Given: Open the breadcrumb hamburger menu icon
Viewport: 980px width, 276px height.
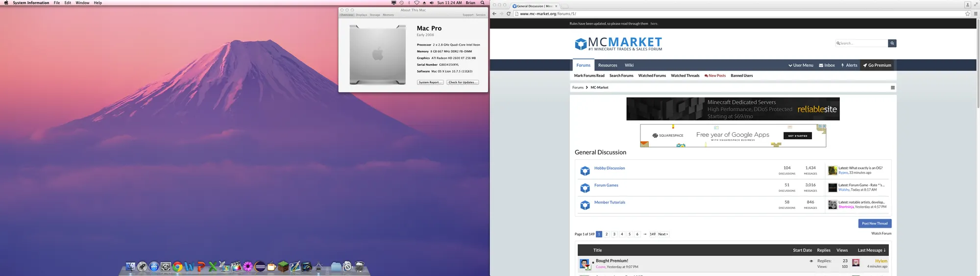Looking at the screenshot, I should pyautogui.click(x=893, y=88).
